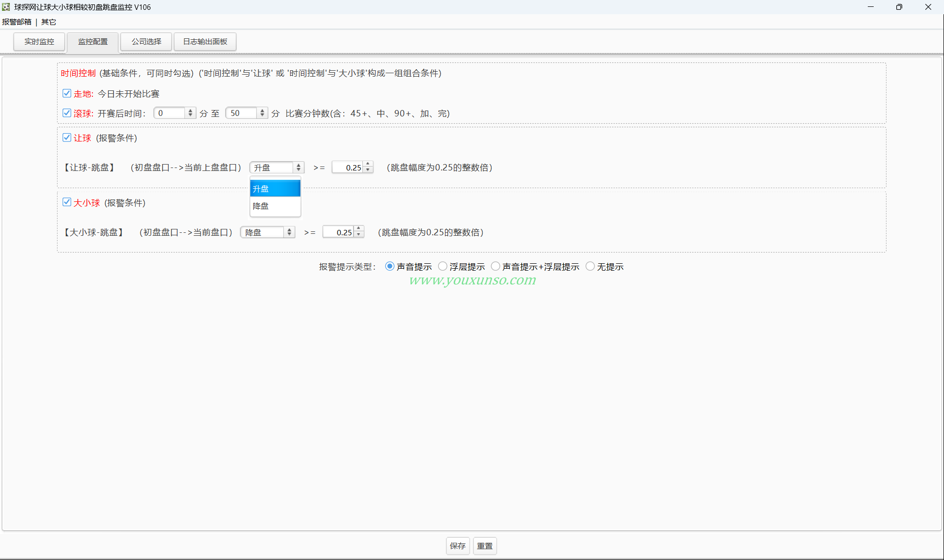Click the end minute 50 spinner arrows
The image size is (944, 560).
coord(262,113)
